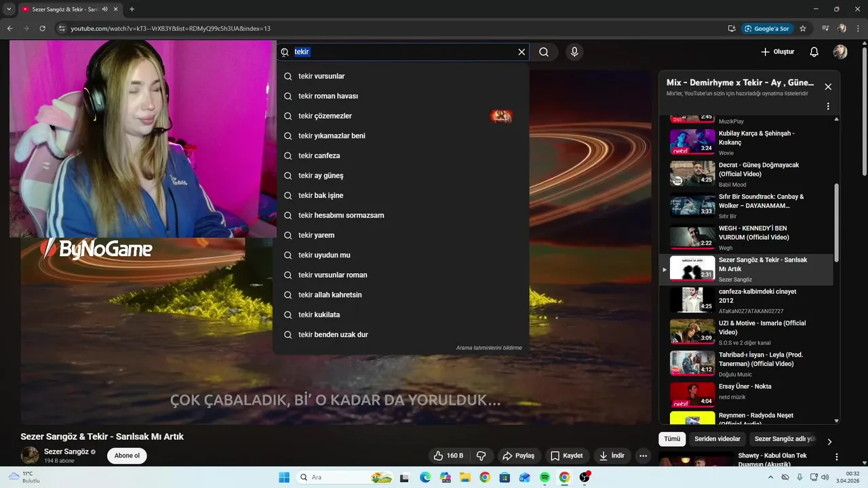Select suggestion "tekir çözemezler"
This screenshot has height=488, width=868.
pyautogui.click(x=401, y=116)
